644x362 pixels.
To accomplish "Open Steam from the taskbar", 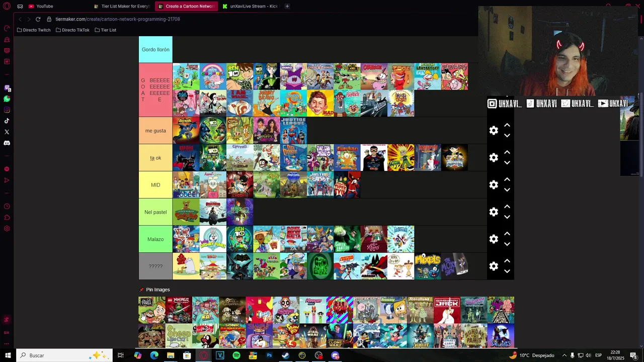I will pos(285,355).
